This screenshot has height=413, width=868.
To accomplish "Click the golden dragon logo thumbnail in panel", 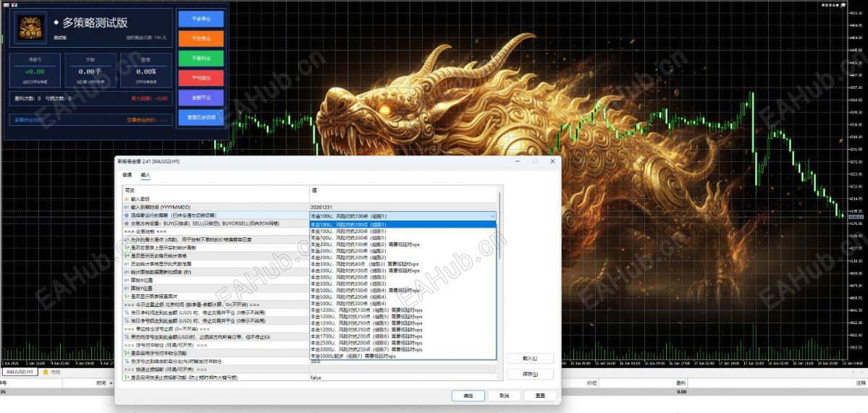I will 31,29.
